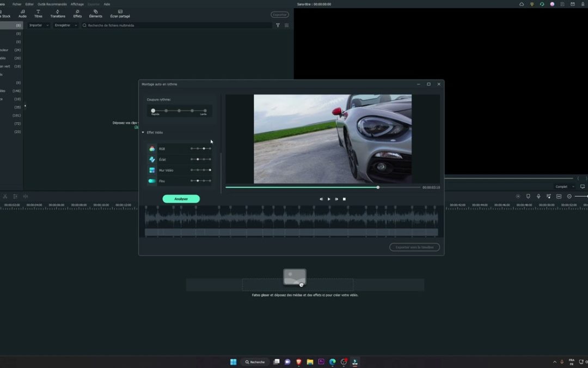The image size is (588, 368).
Task: Click the timeline audio waveform tool icon
Action: [x=26, y=196]
